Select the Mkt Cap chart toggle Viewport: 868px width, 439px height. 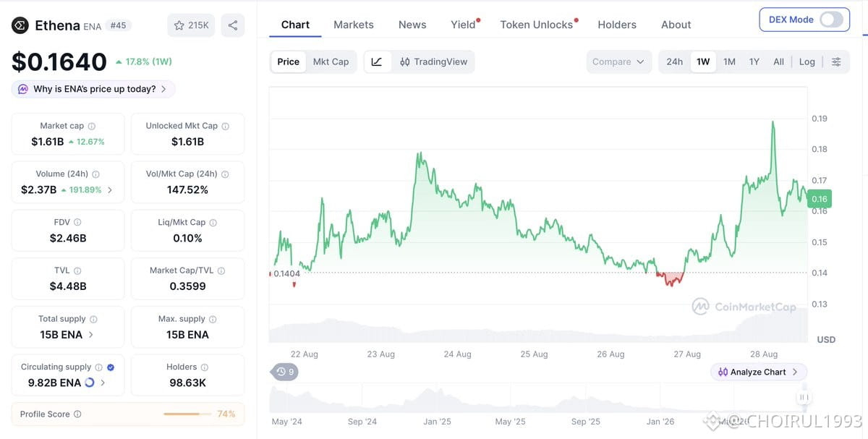[331, 61]
